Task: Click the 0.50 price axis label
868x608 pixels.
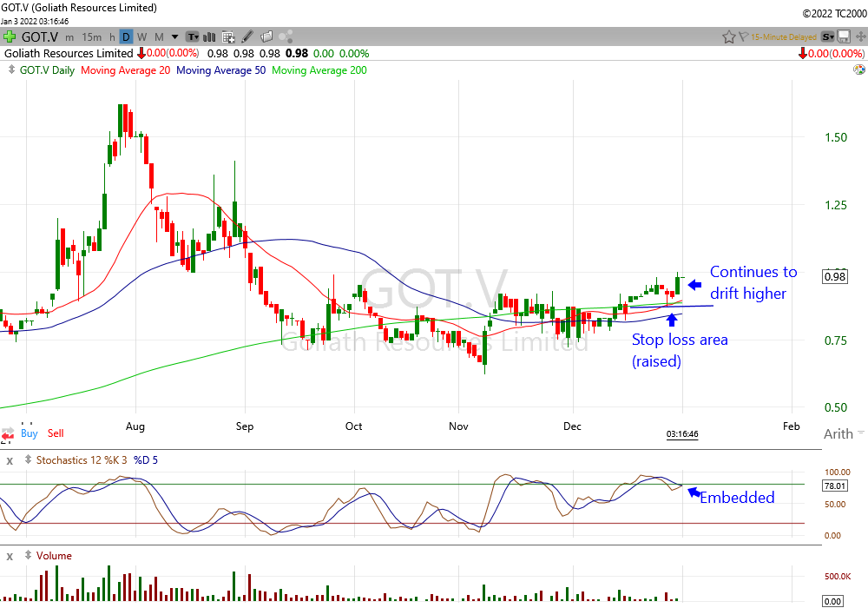Action: (836, 407)
